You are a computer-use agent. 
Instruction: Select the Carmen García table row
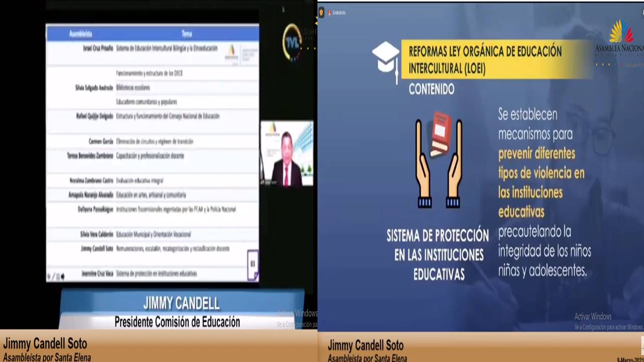(151, 142)
